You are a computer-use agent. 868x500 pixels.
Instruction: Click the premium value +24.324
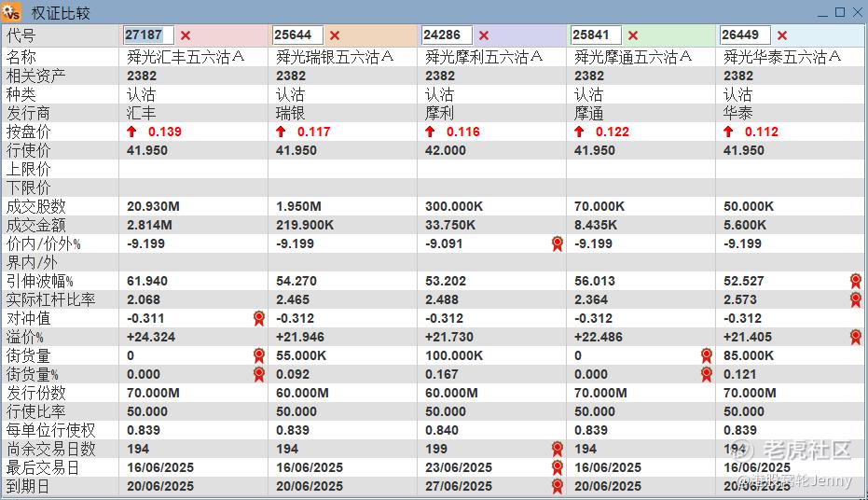click(151, 337)
